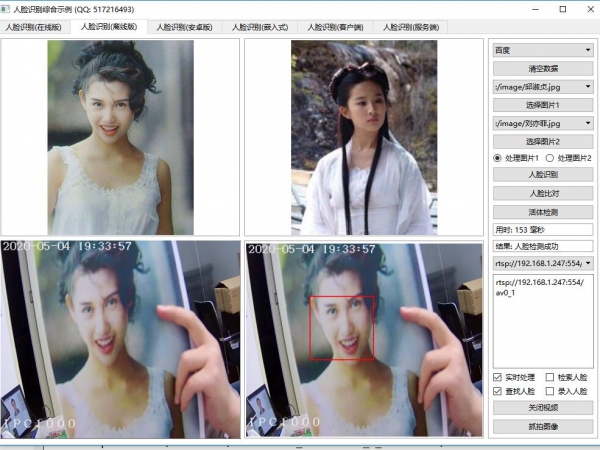This screenshot has width=600, height=450.
Task: Uncheck the 实时处理 checkbox
Action: [499, 377]
